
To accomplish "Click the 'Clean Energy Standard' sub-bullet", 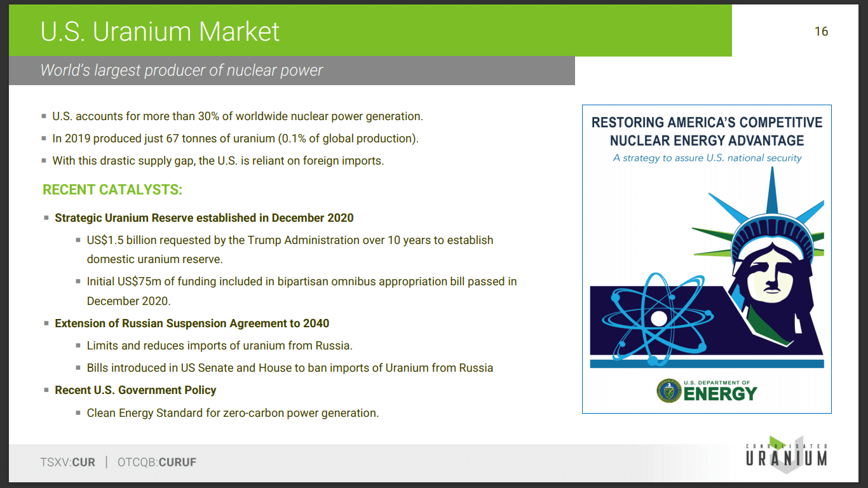I will [233, 413].
